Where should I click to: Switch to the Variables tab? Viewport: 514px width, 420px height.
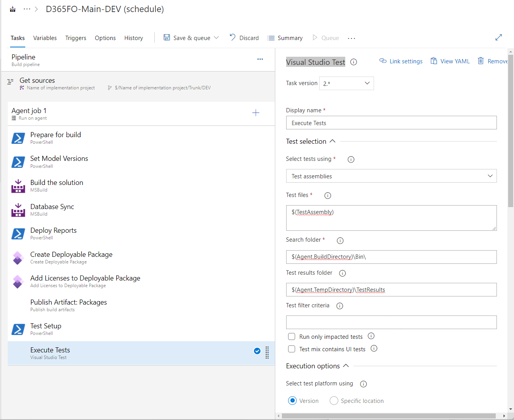pos(45,38)
